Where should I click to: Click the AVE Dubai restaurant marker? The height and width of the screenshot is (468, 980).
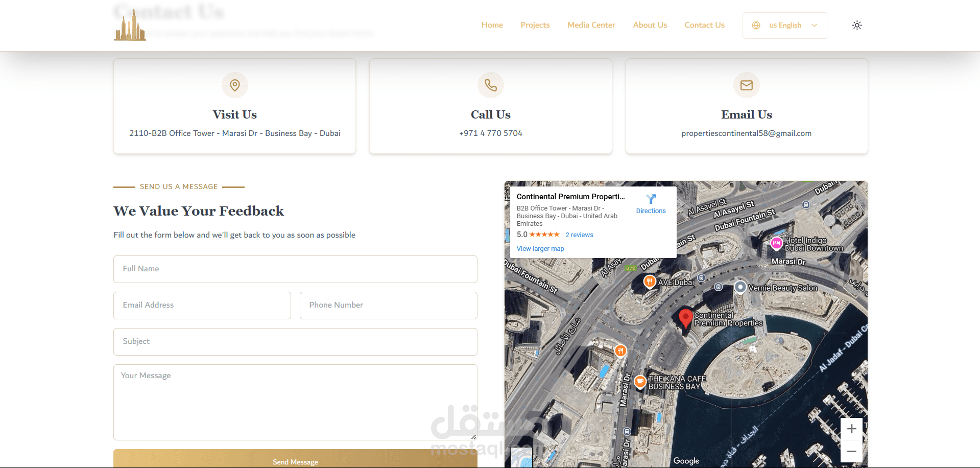(649, 282)
